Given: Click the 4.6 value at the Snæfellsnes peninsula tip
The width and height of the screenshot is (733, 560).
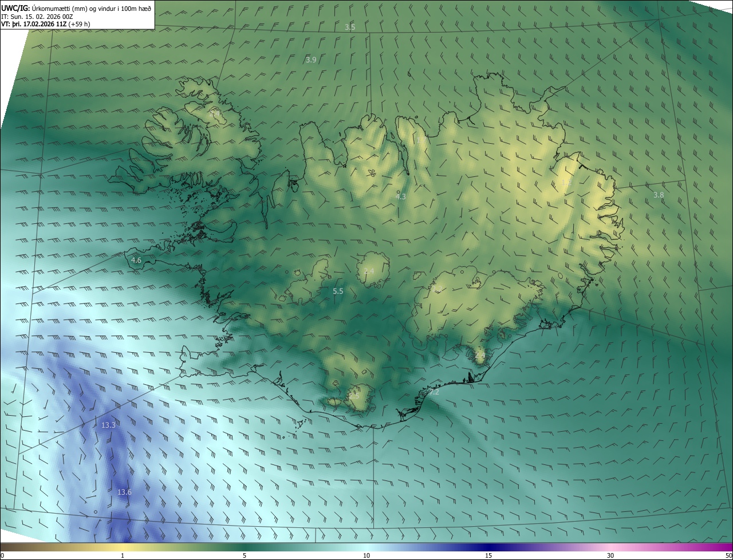Looking at the screenshot, I should point(136,260).
